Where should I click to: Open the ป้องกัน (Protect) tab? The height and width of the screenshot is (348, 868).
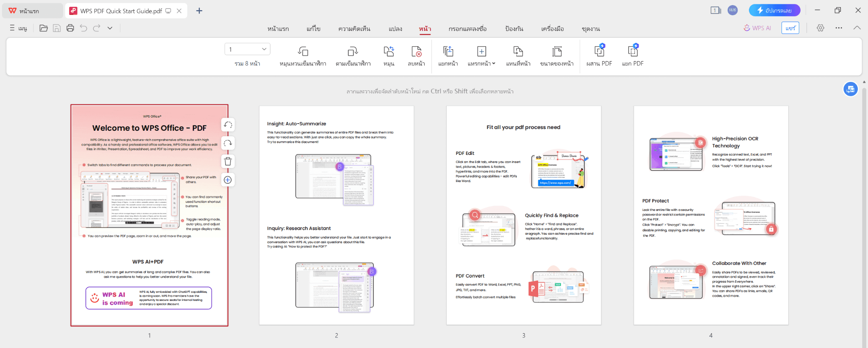click(514, 29)
